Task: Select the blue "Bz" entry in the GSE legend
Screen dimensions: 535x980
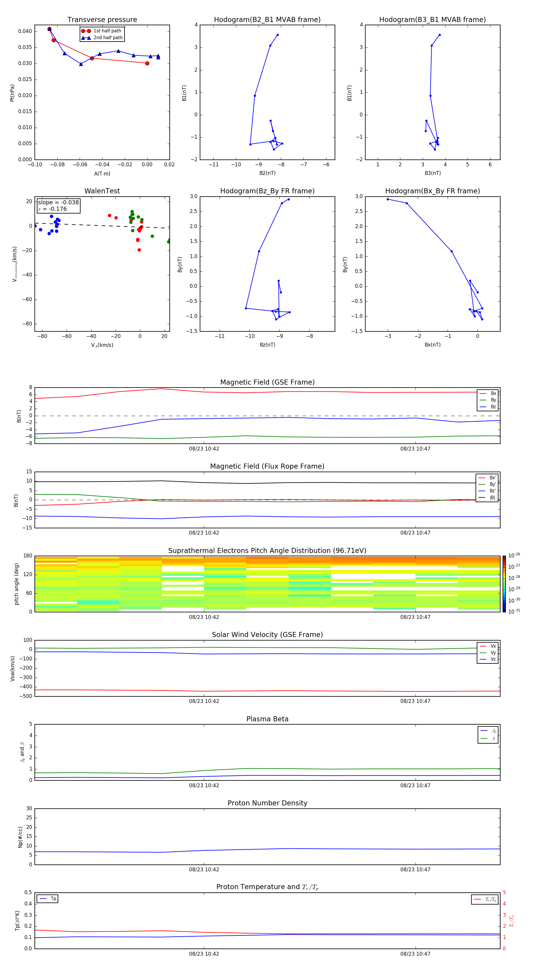Action: (488, 407)
